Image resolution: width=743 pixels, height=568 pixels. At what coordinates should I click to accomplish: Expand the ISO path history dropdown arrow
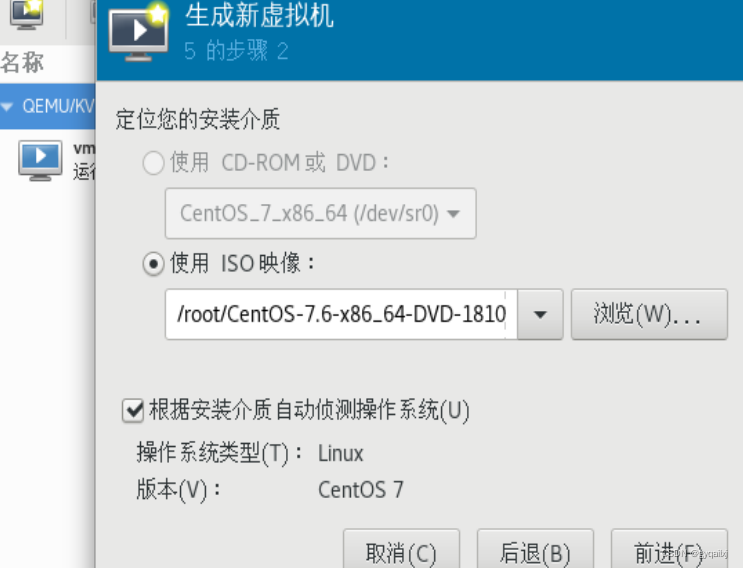click(x=540, y=314)
